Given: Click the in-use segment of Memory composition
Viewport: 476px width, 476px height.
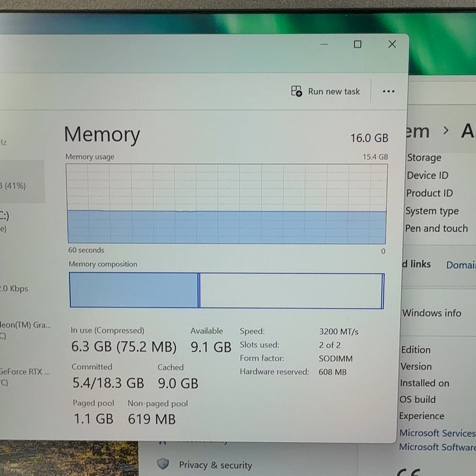Looking at the screenshot, I should [134, 290].
